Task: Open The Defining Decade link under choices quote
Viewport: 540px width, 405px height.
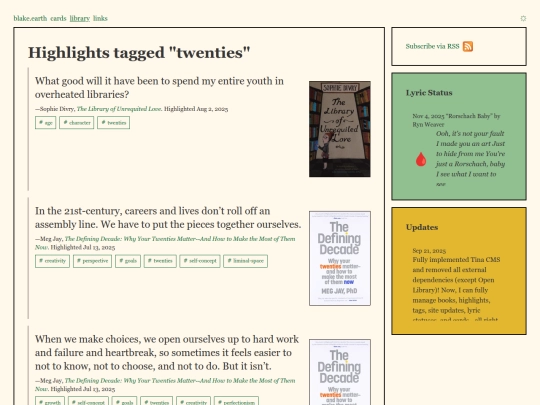Action: click(165, 385)
